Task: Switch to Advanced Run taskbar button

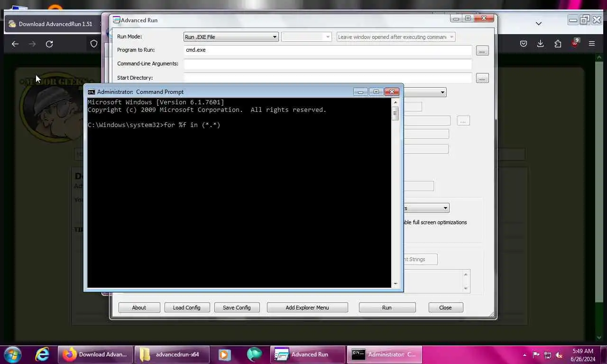Action: [308, 355]
